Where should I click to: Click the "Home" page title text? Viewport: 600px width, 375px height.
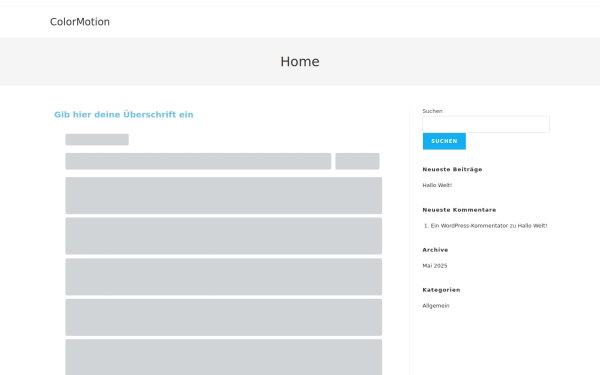click(300, 62)
